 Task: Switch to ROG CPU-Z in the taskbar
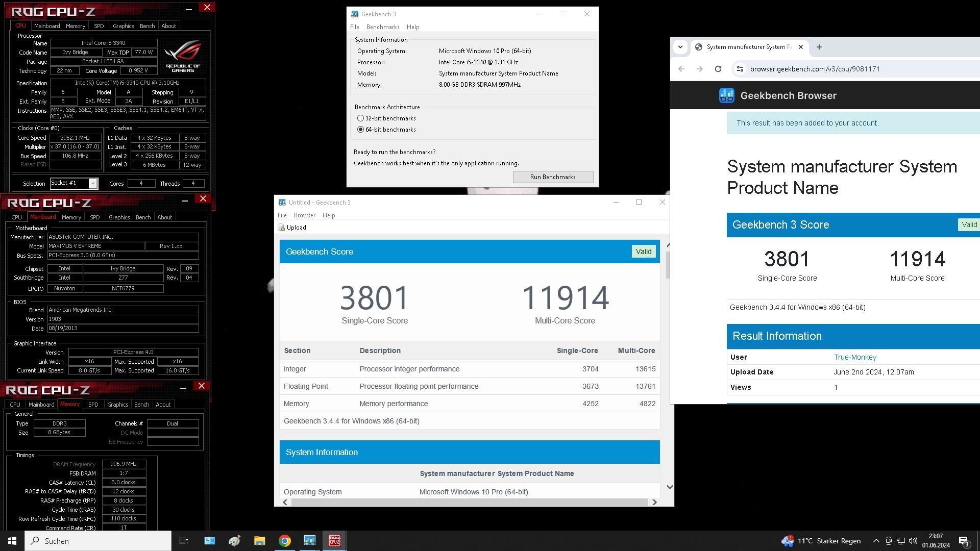pyautogui.click(x=334, y=541)
